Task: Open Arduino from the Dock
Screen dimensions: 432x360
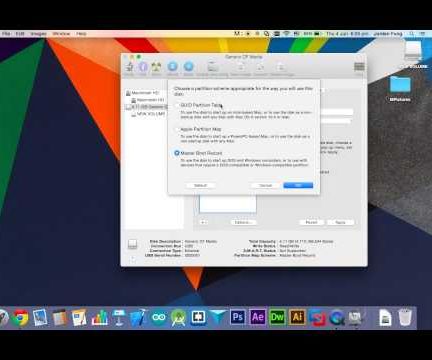Action: point(158,317)
